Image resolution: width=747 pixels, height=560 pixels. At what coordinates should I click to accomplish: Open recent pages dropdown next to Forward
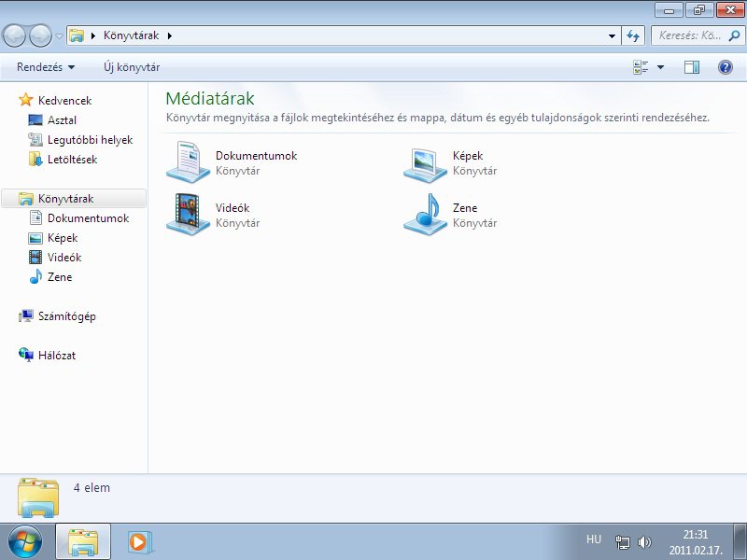pyautogui.click(x=59, y=36)
